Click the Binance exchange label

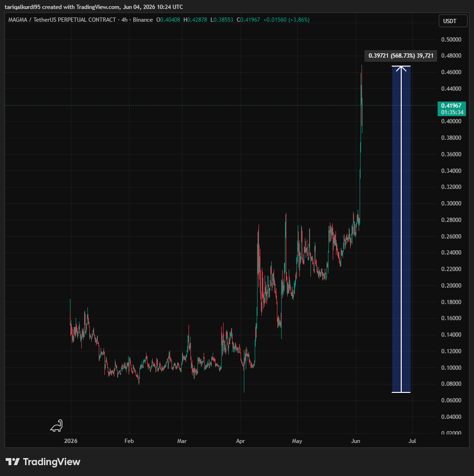143,20
